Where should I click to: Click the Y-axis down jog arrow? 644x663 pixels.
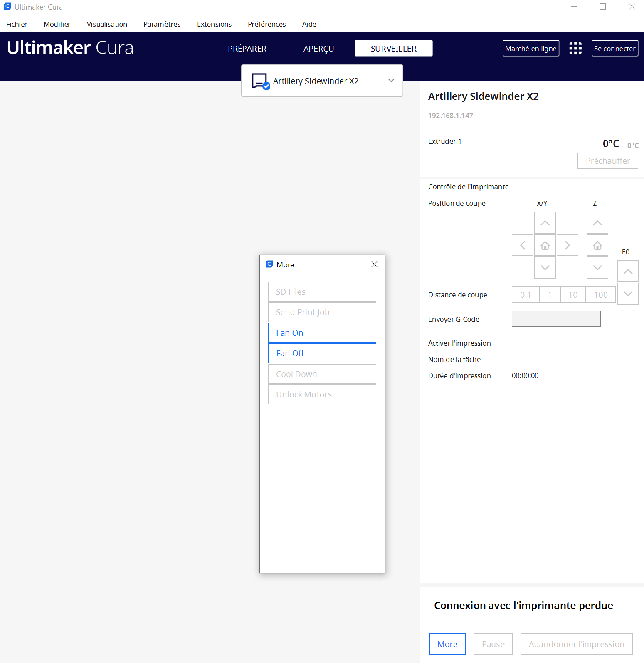click(x=545, y=268)
